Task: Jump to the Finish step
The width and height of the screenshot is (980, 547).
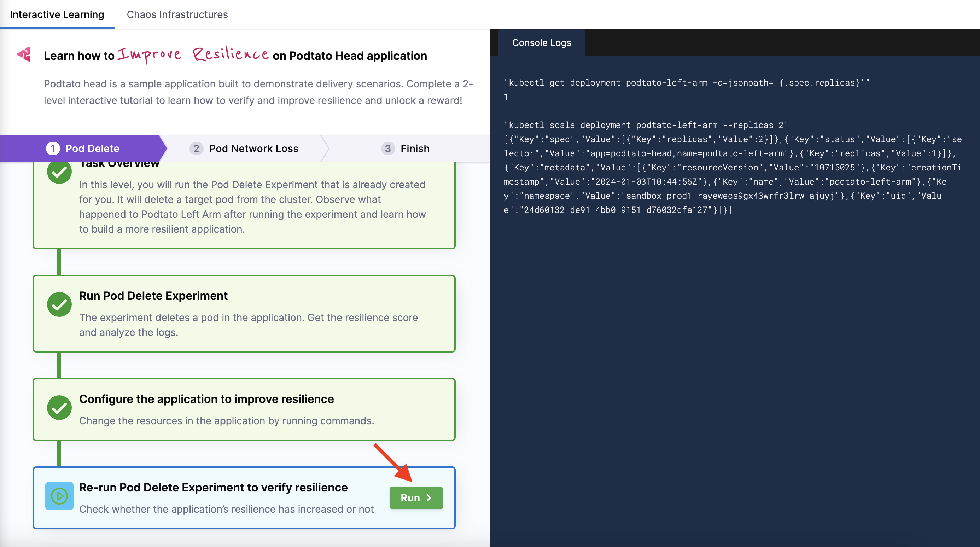Action: (415, 149)
